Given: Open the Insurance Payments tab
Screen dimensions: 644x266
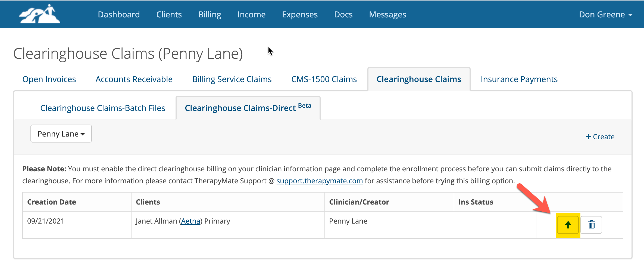Looking at the screenshot, I should click(519, 79).
